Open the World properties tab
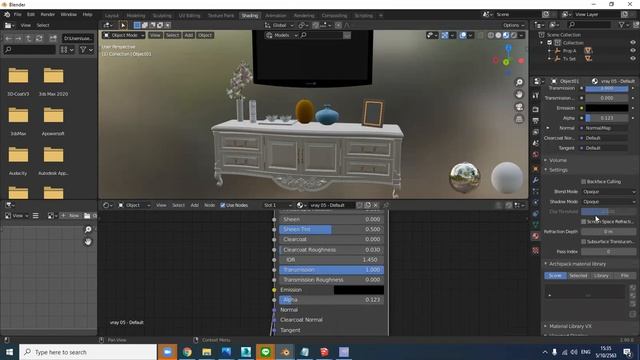Viewport: 640px width, 360px height. coord(536,155)
